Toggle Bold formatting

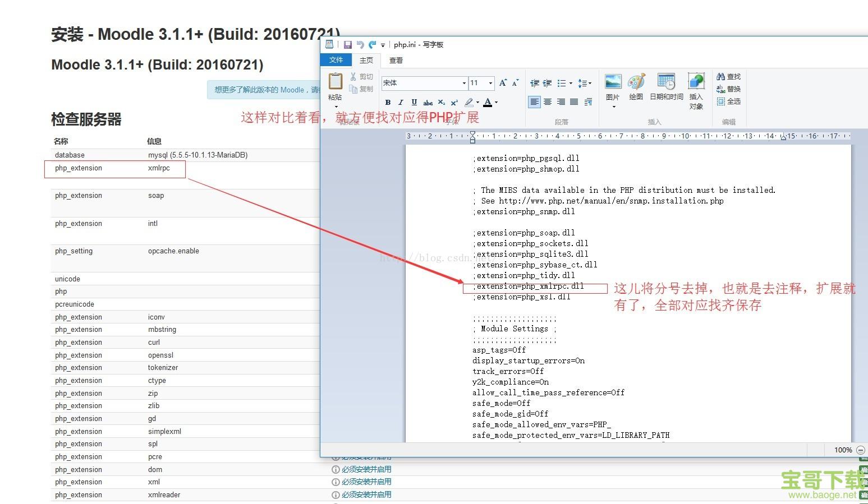point(388,102)
